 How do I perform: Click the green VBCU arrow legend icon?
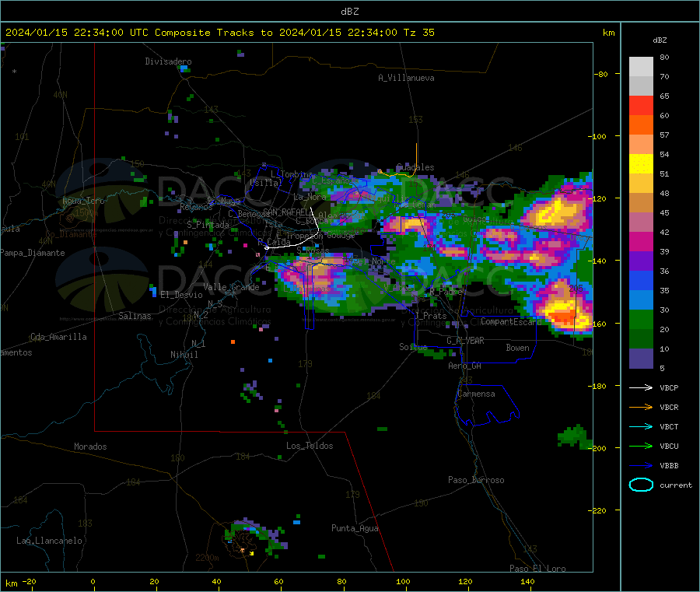click(641, 446)
